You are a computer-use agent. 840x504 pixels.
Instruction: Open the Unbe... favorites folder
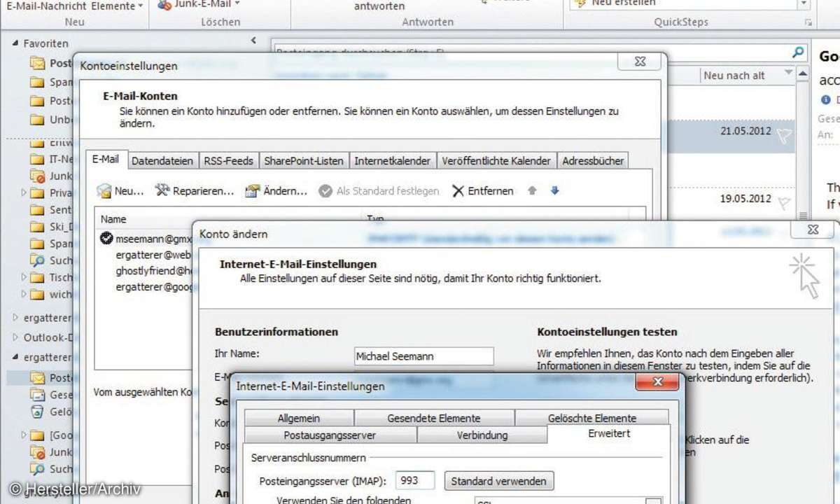click(52, 120)
